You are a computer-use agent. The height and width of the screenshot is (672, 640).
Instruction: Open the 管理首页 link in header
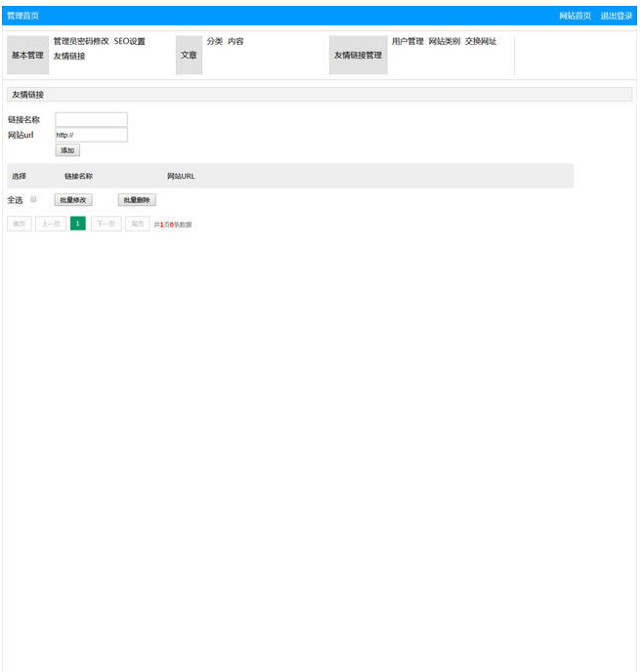22,16
